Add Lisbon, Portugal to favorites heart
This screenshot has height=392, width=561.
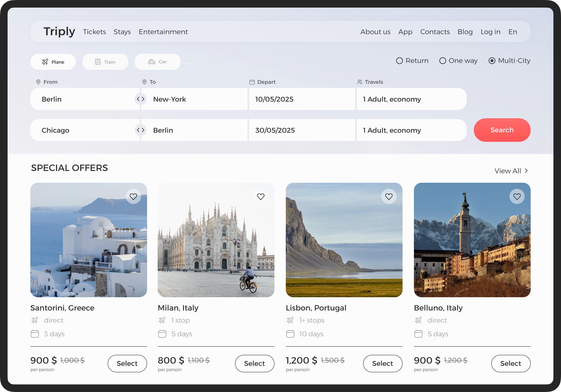tap(389, 197)
